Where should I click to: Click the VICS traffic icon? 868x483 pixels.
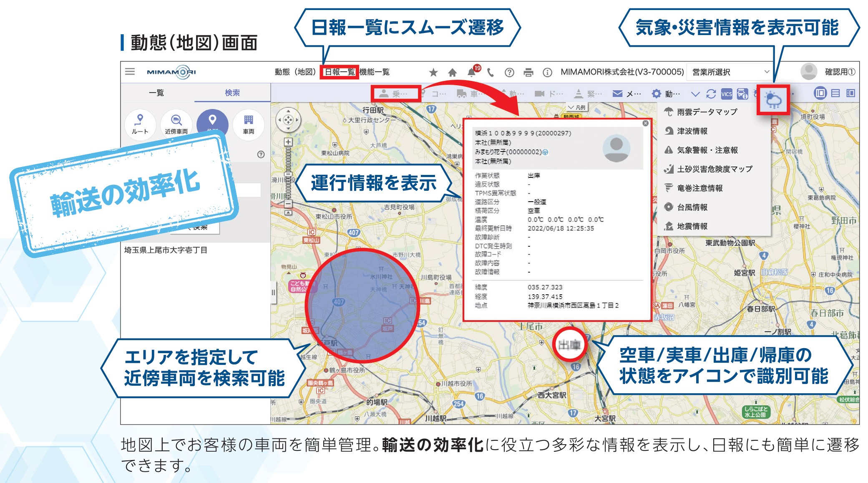coord(726,94)
